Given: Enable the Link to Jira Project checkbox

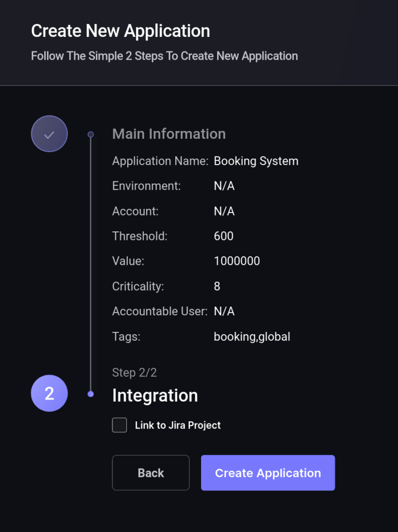Looking at the screenshot, I should pyautogui.click(x=120, y=425).
